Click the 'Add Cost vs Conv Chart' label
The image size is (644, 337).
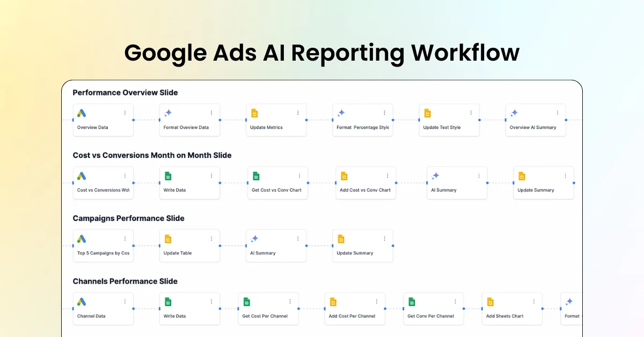click(365, 191)
